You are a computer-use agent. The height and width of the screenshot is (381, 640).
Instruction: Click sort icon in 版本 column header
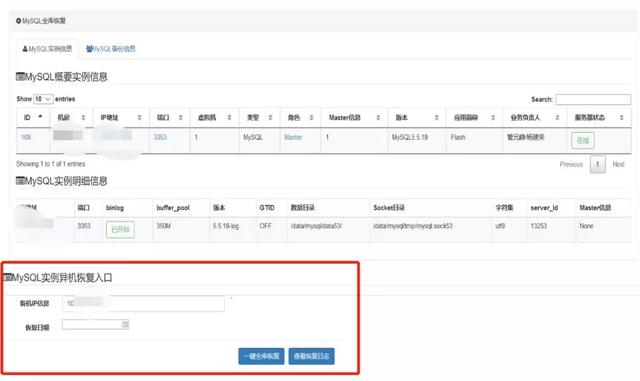coord(436,118)
